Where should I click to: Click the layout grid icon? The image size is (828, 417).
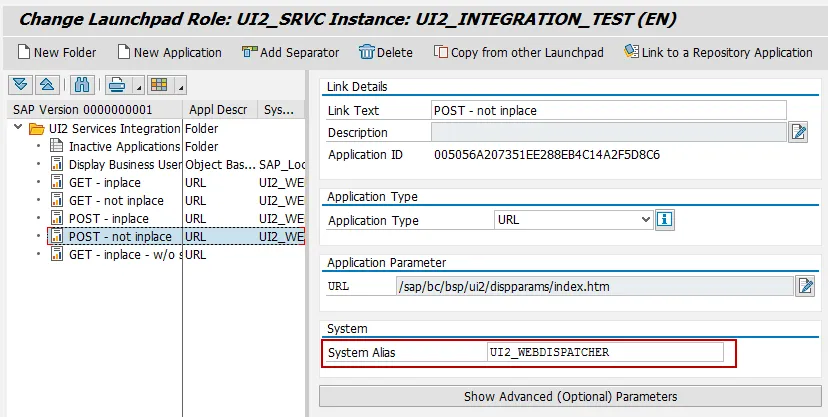(160, 84)
